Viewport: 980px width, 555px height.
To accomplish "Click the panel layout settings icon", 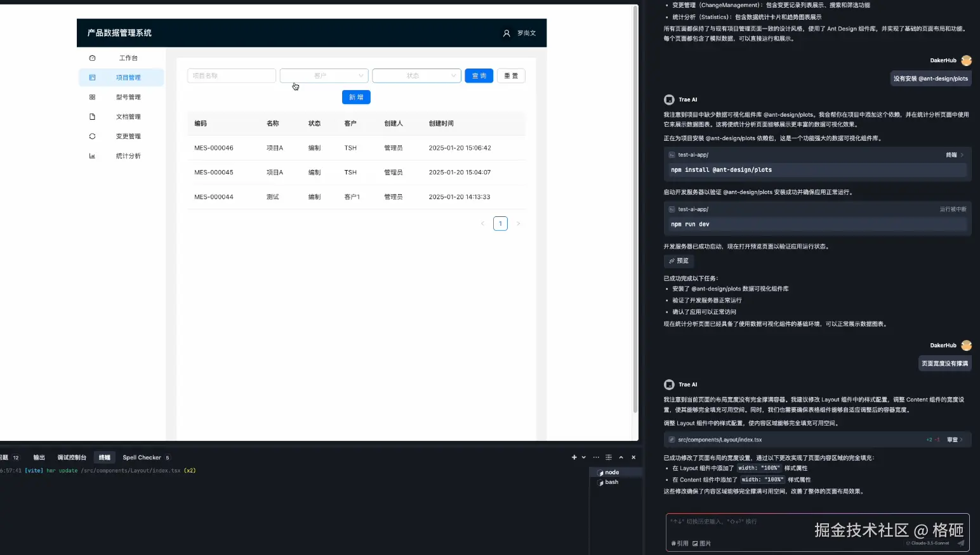I will click(x=609, y=457).
